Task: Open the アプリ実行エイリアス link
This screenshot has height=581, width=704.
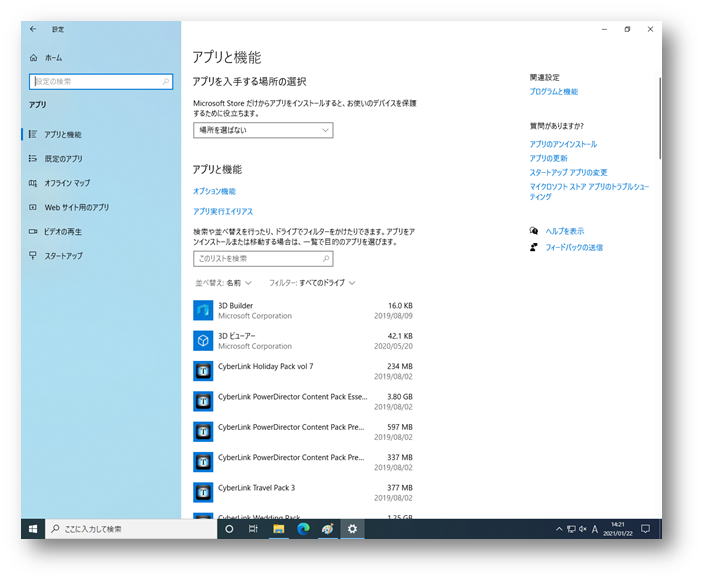Action: [x=223, y=211]
